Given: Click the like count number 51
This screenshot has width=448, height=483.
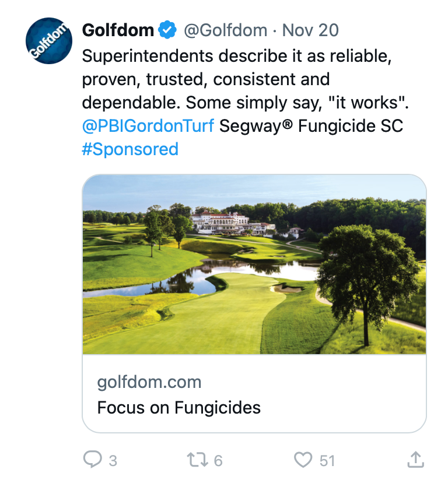Looking at the screenshot, I should (x=327, y=461).
